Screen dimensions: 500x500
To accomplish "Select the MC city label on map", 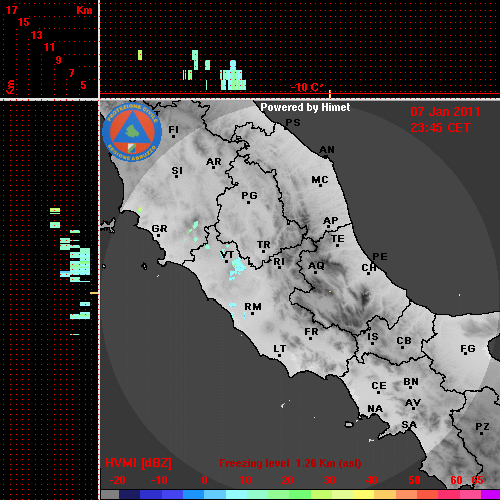I will point(320,180).
